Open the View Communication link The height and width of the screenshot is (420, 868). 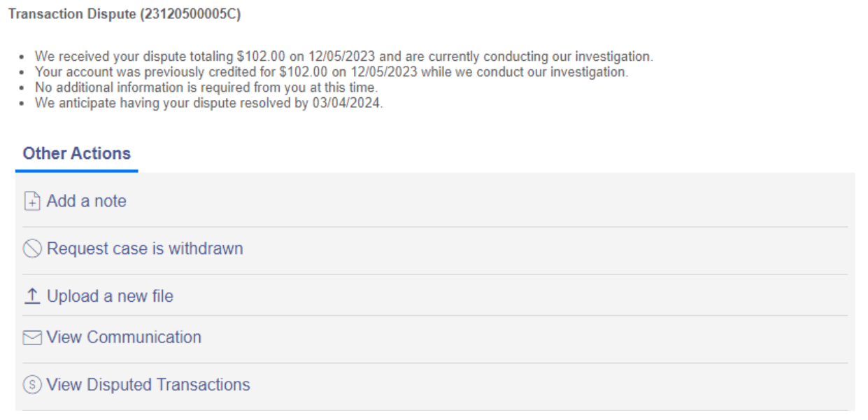click(x=124, y=337)
